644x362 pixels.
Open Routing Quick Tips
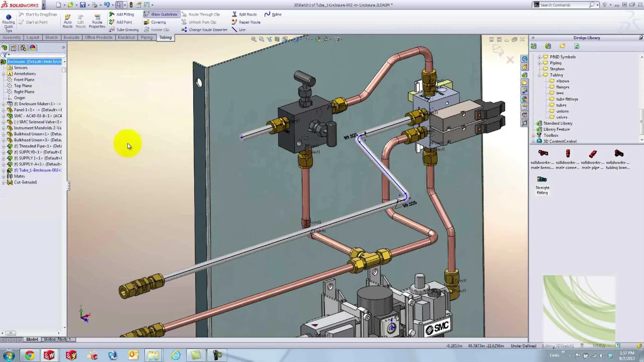[8, 23]
